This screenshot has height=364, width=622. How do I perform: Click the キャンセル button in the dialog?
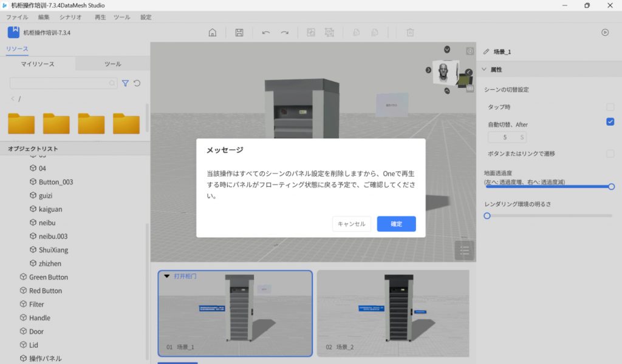(352, 224)
